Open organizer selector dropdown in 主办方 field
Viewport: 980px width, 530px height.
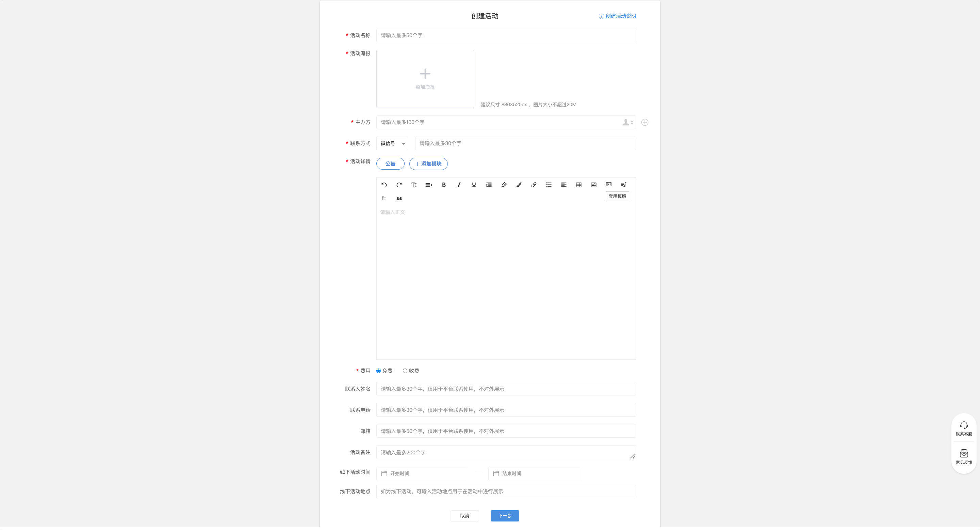628,122
